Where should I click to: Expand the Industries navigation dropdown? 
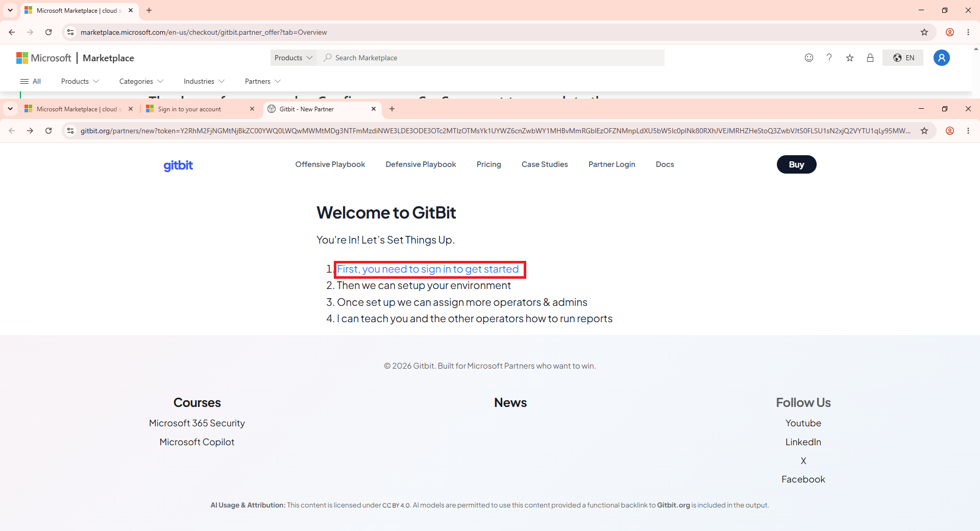pos(204,81)
